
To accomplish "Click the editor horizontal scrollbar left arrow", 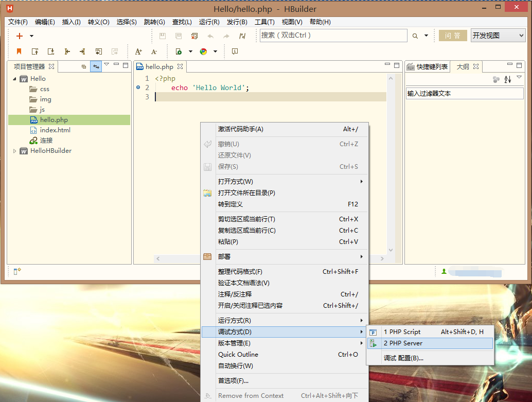I will [158, 259].
